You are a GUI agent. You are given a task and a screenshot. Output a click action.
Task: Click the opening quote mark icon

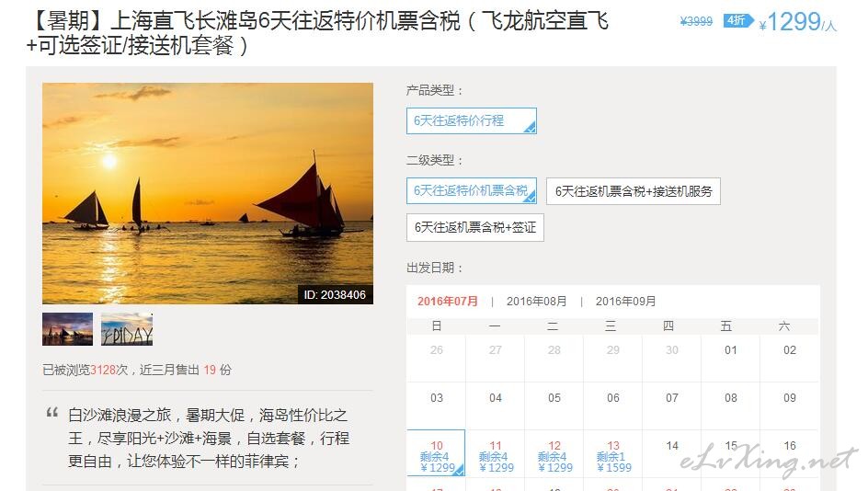pyautogui.click(x=52, y=413)
